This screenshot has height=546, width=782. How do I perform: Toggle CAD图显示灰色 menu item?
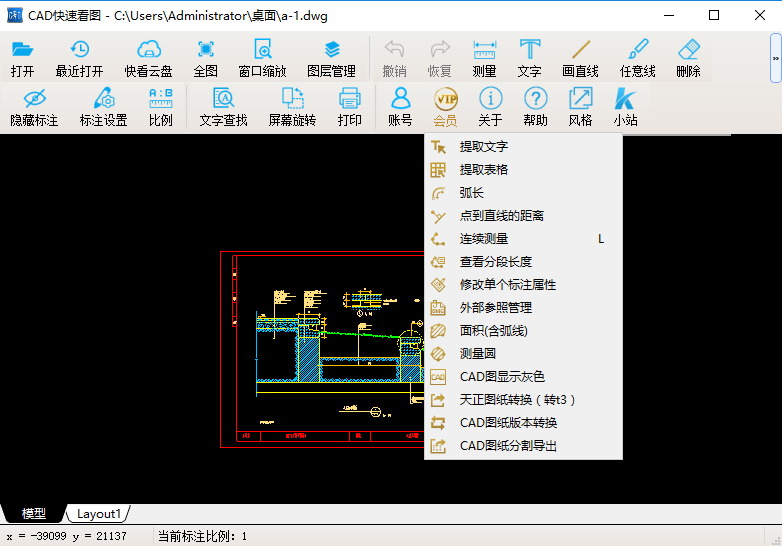tap(523, 376)
